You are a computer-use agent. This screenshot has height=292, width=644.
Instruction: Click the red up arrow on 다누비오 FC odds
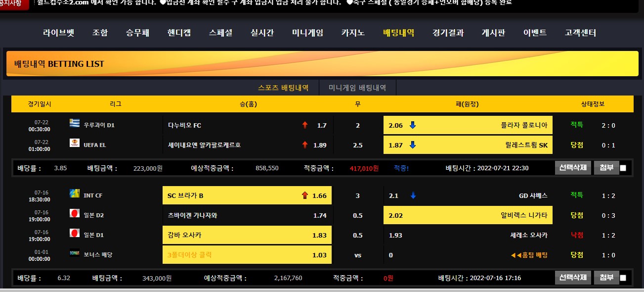click(x=305, y=125)
